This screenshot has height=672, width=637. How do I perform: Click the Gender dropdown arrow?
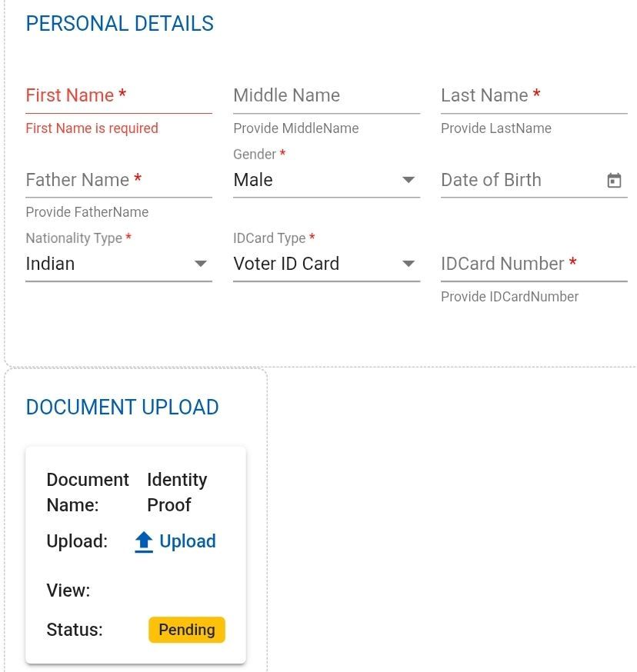point(409,180)
